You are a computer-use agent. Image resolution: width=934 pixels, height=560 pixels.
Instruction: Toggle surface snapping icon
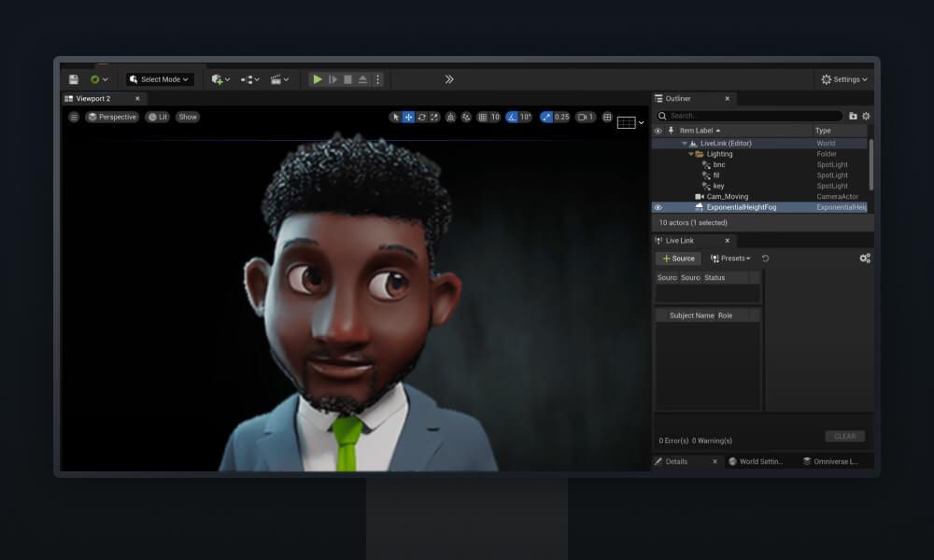point(466,118)
